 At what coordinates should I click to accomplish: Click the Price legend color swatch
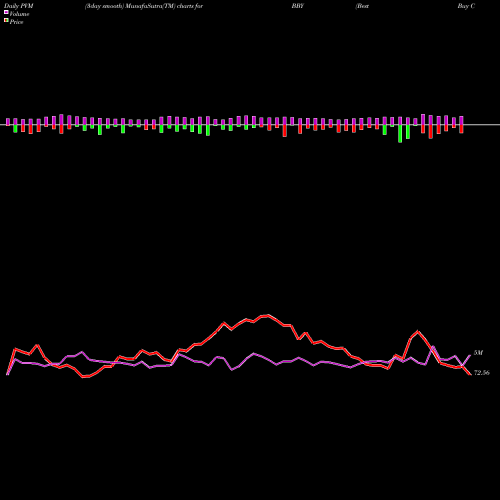(6, 21)
